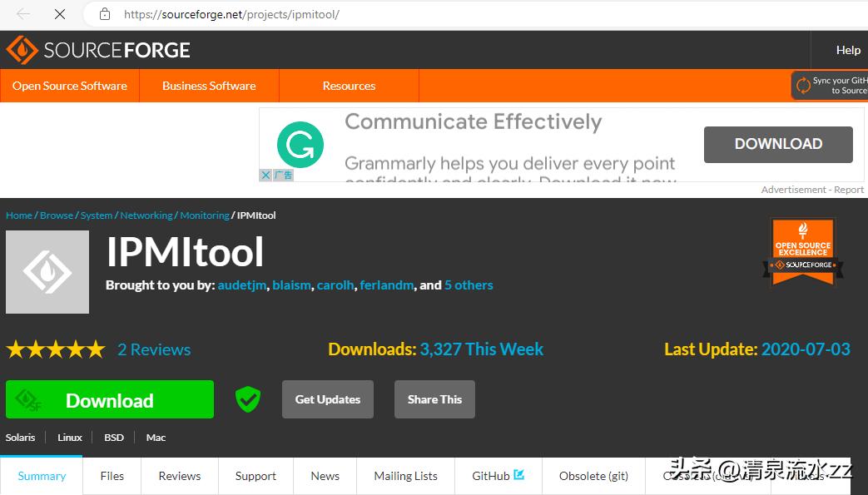Image resolution: width=868 pixels, height=495 pixels.
Task: Click the GitHub sync icon
Action: 803,85
